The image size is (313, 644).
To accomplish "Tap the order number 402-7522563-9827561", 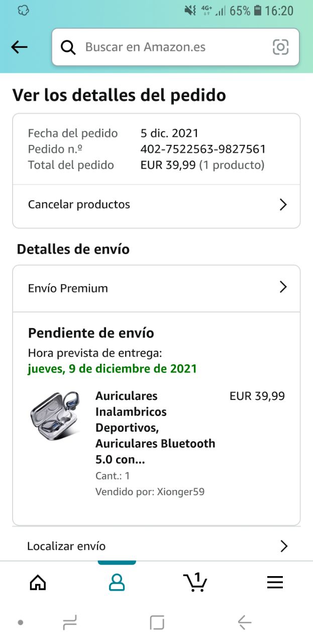I will pos(203,149).
